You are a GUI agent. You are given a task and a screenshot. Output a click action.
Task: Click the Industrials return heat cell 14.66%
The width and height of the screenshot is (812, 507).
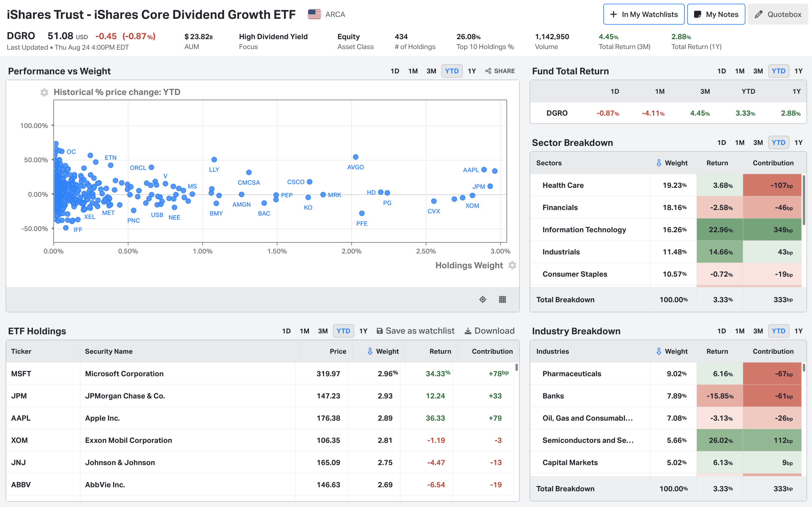[x=720, y=252]
